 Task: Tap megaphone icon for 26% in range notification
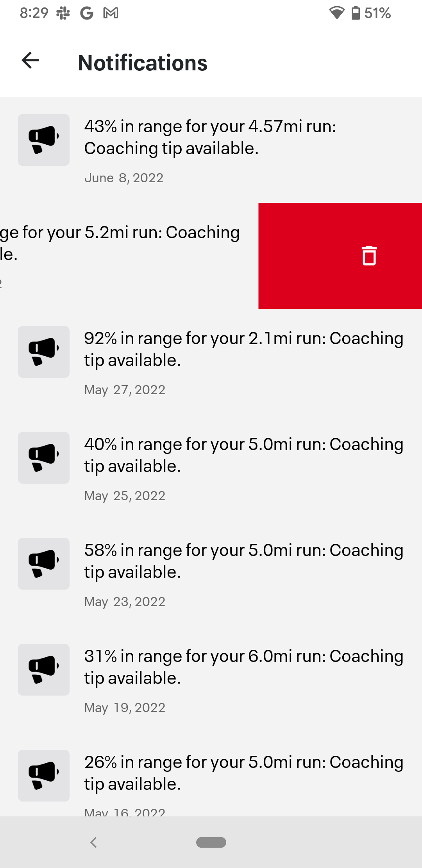44,776
